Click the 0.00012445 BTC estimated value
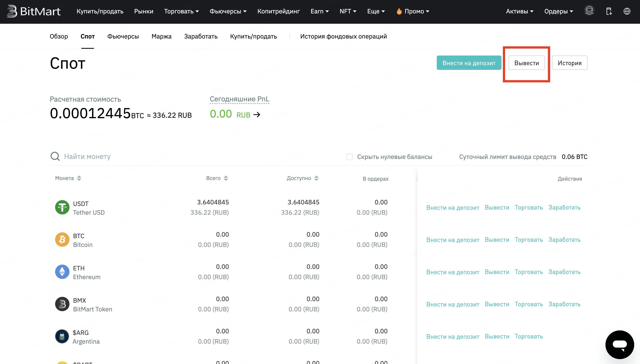This screenshot has width=640, height=364. click(x=97, y=114)
